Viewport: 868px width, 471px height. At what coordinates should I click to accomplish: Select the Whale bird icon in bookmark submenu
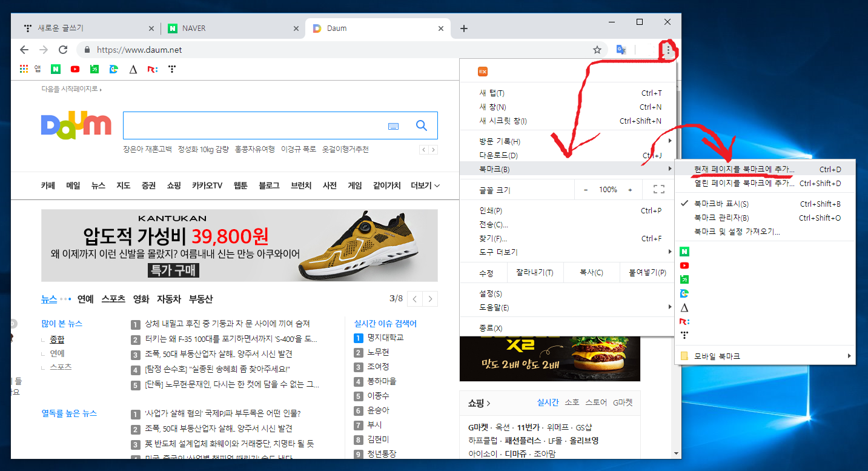pyautogui.click(x=684, y=293)
